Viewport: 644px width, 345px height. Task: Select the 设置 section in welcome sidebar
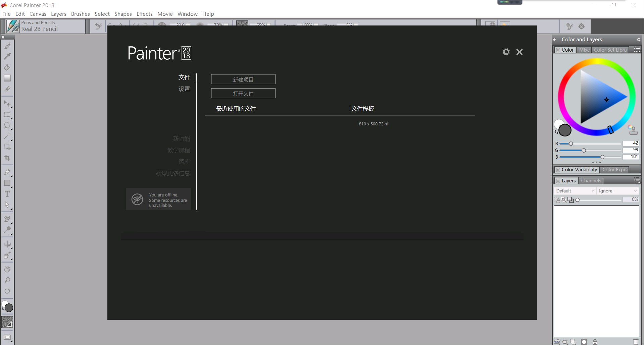[184, 89]
